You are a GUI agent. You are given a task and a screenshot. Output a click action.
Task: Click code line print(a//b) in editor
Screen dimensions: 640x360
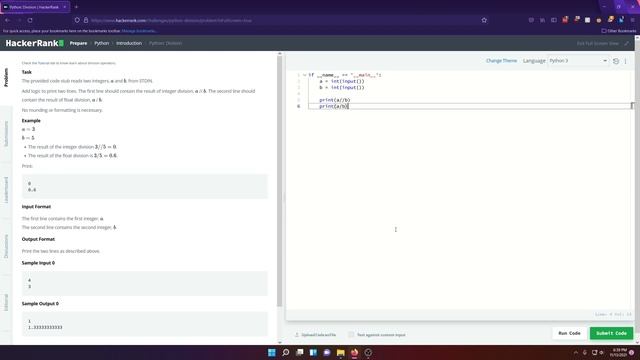(x=335, y=100)
